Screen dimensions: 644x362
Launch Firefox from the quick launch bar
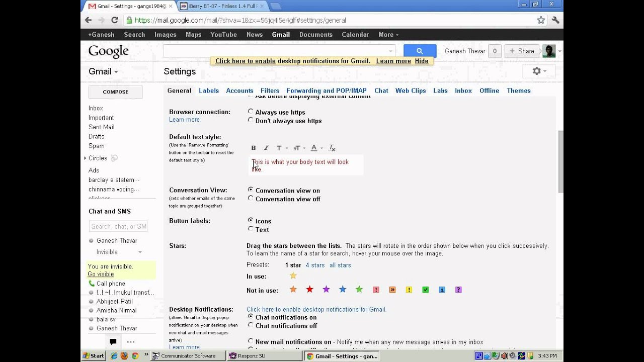tap(124, 356)
